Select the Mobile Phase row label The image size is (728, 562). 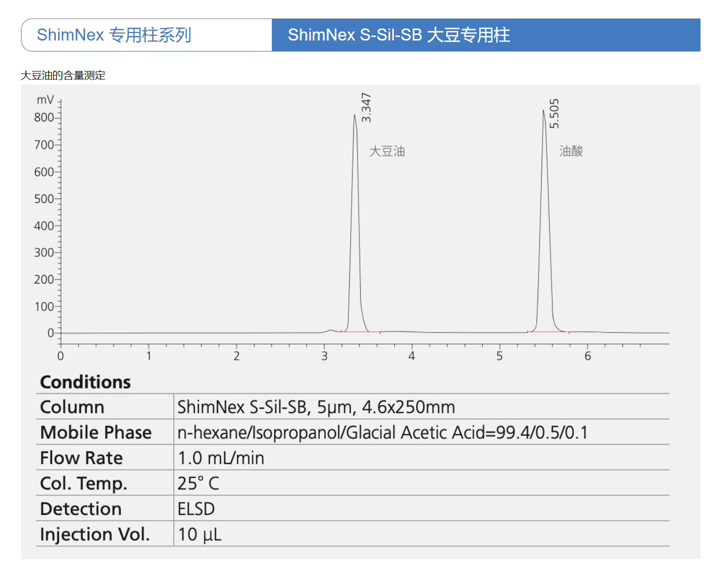click(95, 432)
